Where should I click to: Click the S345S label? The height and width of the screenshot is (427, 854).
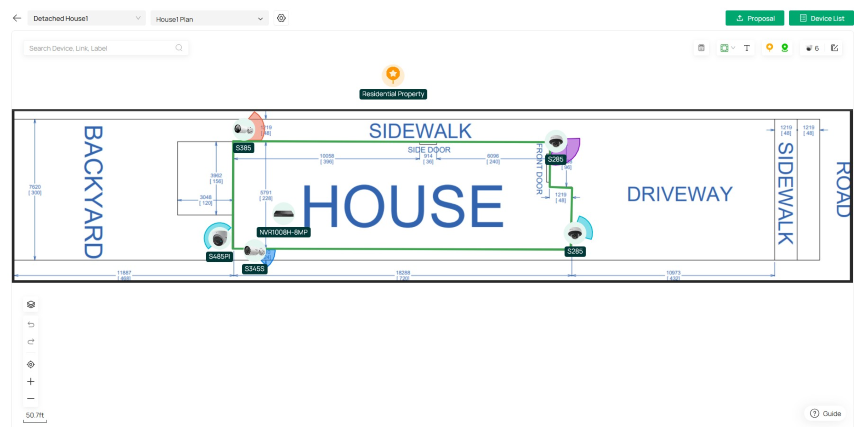click(254, 269)
